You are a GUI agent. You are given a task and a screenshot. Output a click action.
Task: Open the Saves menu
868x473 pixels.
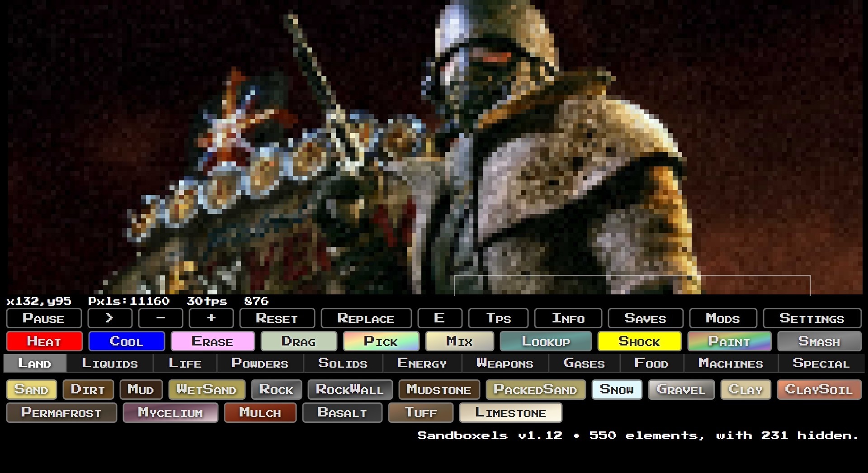tap(645, 318)
